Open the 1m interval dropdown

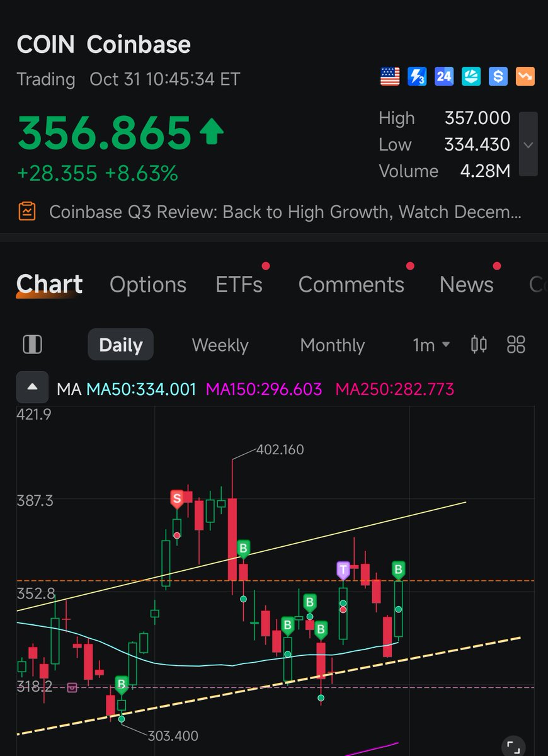[x=431, y=345]
